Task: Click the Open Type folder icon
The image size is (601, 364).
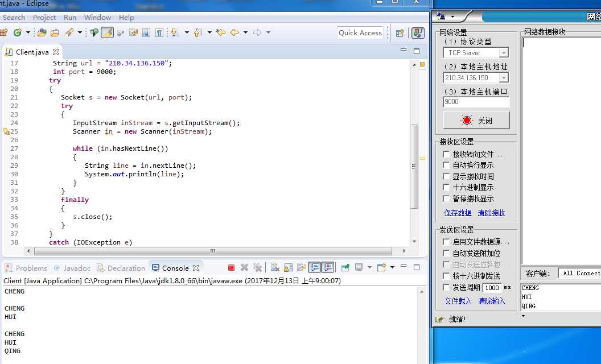Action: click(42, 32)
